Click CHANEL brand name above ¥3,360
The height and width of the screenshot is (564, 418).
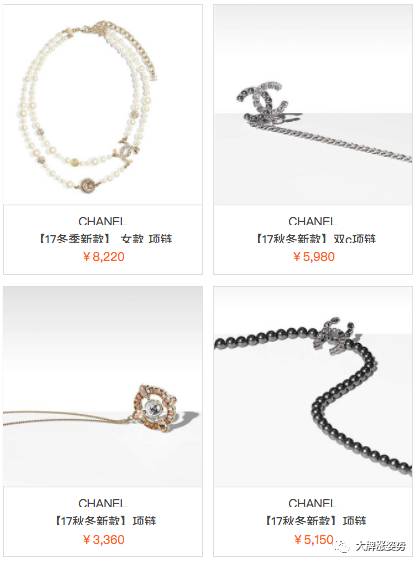tap(101, 503)
